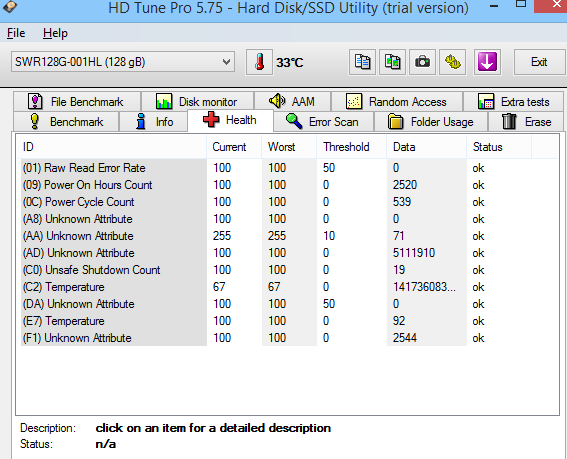Click the Exit button
Viewport: 567px width, 459px height.
539,62
